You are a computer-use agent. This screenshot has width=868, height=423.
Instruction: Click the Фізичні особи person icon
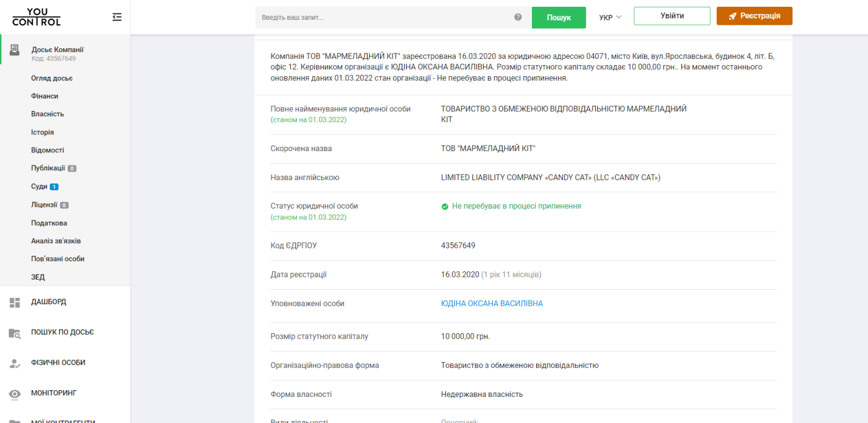coord(15,363)
